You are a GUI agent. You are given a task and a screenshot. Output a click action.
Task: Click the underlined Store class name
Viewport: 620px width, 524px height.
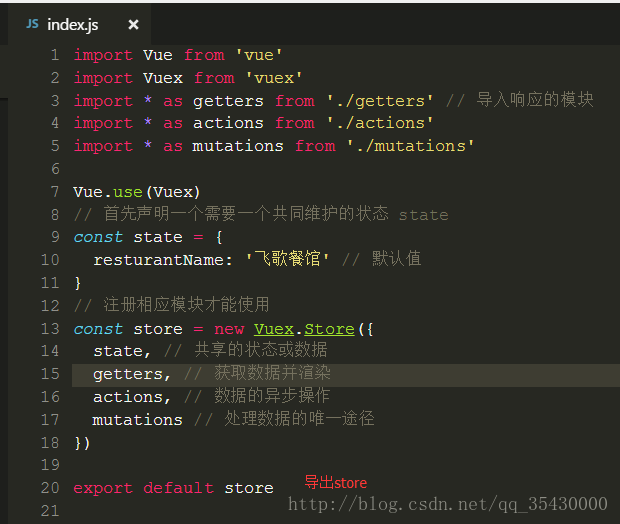[329, 329]
